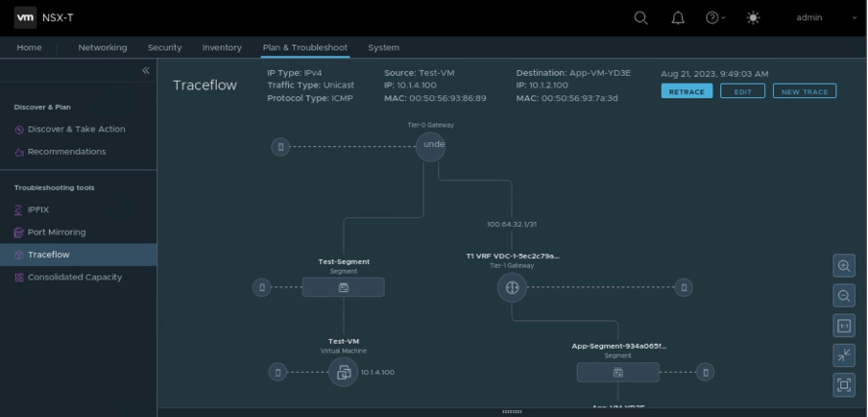868x417 pixels.
Task: Click the Test-Segment segment box
Action: [343, 287]
